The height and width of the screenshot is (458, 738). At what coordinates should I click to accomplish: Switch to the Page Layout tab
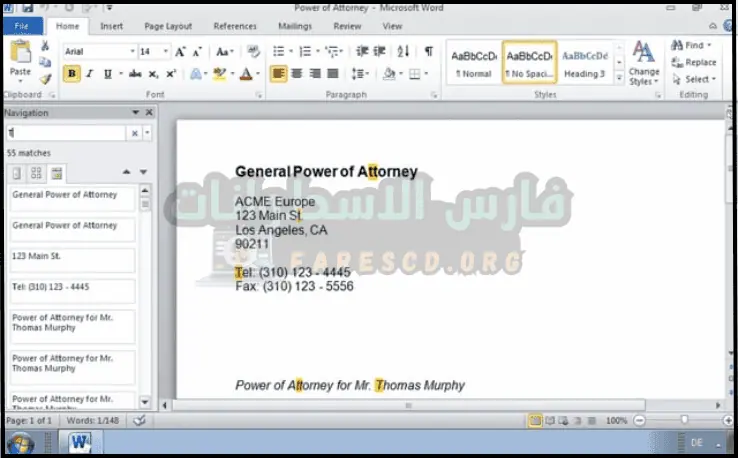click(168, 26)
